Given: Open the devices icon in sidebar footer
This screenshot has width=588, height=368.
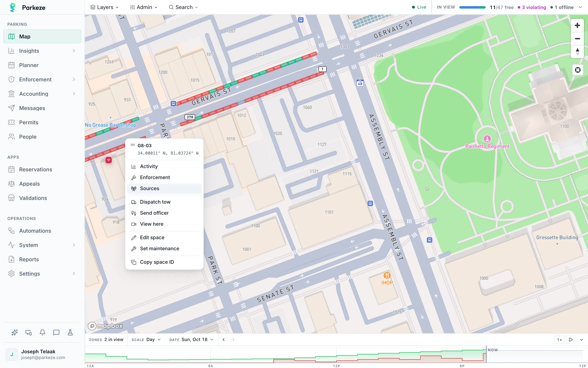Looking at the screenshot, I should (29, 332).
